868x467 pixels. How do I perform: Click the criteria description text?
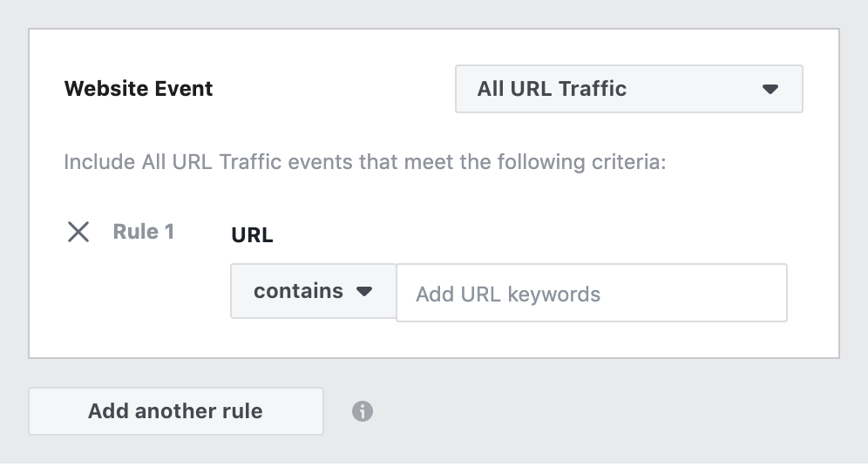point(364,163)
